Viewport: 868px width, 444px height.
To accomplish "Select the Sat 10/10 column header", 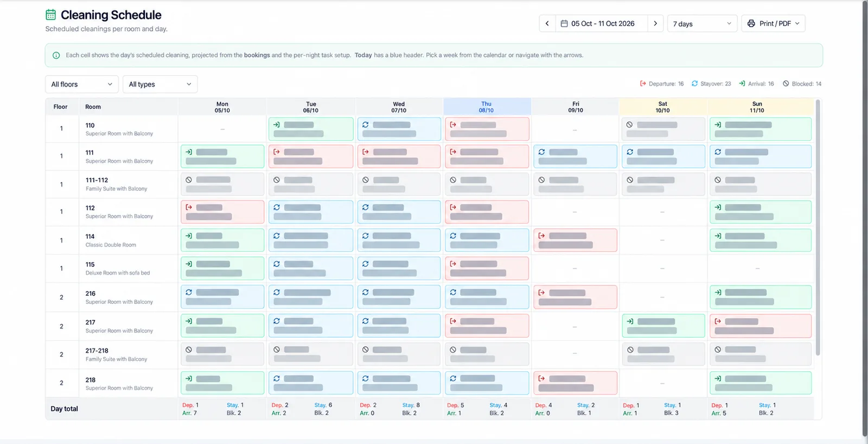I will pyautogui.click(x=662, y=107).
